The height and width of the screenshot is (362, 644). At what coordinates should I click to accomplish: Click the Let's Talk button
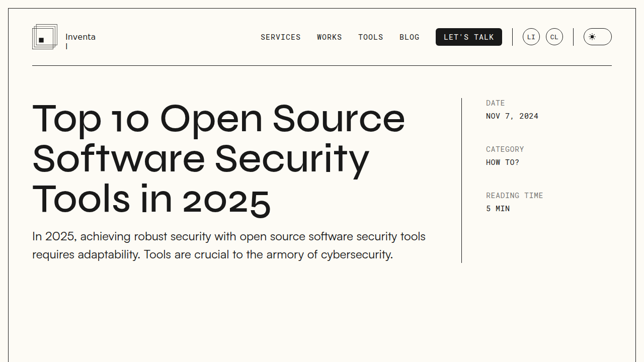469,37
